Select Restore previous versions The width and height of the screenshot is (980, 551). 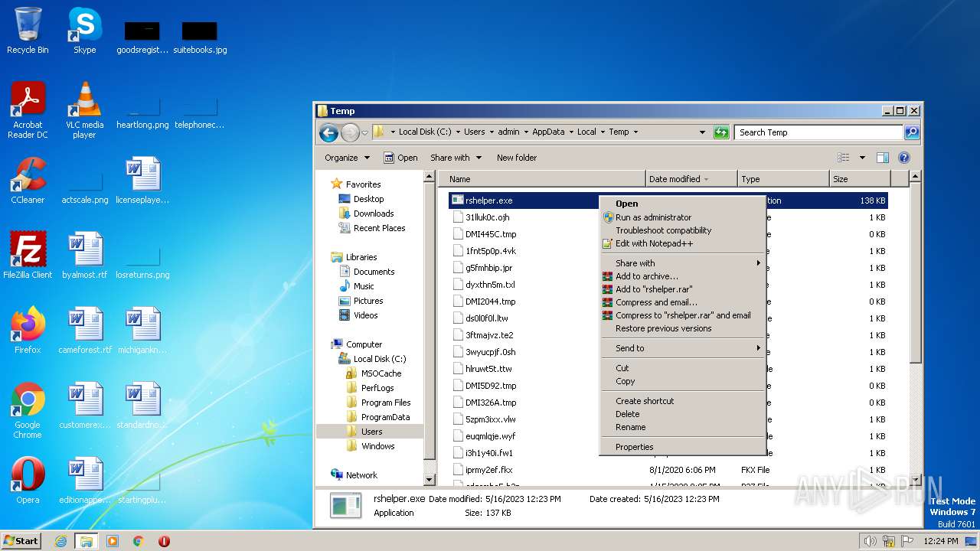click(682, 328)
